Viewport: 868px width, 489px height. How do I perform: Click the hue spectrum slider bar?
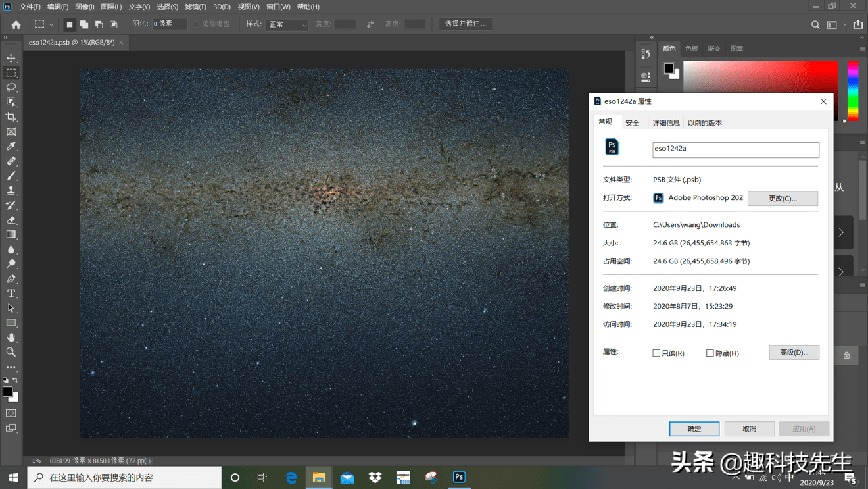pos(853,91)
